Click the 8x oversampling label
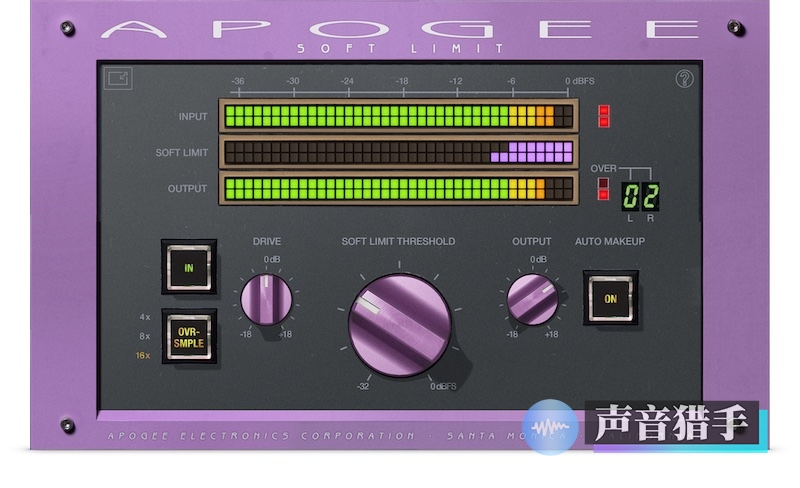800x488 pixels. point(145,336)
